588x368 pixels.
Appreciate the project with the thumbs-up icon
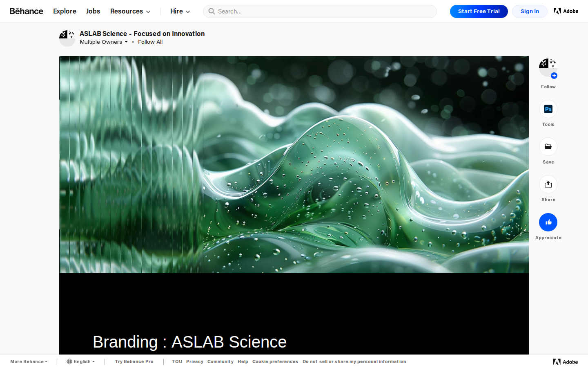coord(548,222)
